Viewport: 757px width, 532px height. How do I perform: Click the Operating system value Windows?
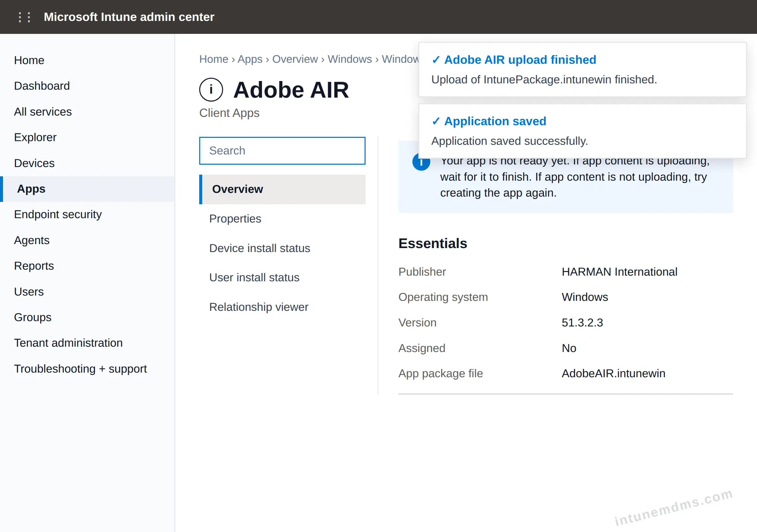coord(585,297)
